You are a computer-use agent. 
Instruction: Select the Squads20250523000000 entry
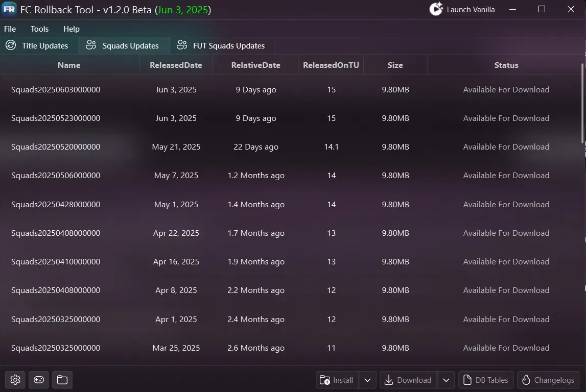[x=56, y=118]
